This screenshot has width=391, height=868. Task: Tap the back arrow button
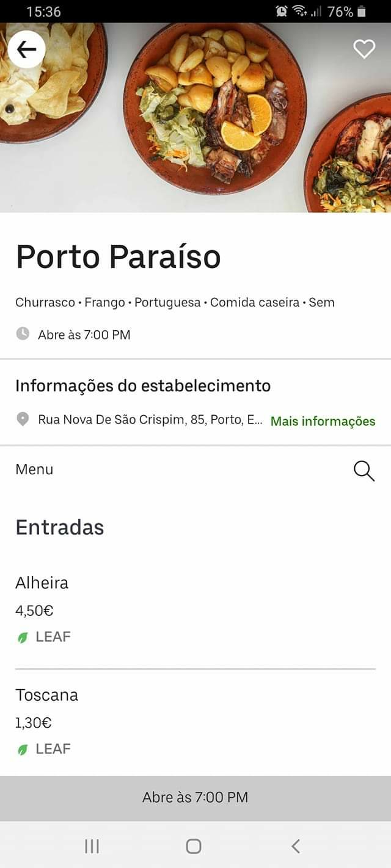pos(26,49)
